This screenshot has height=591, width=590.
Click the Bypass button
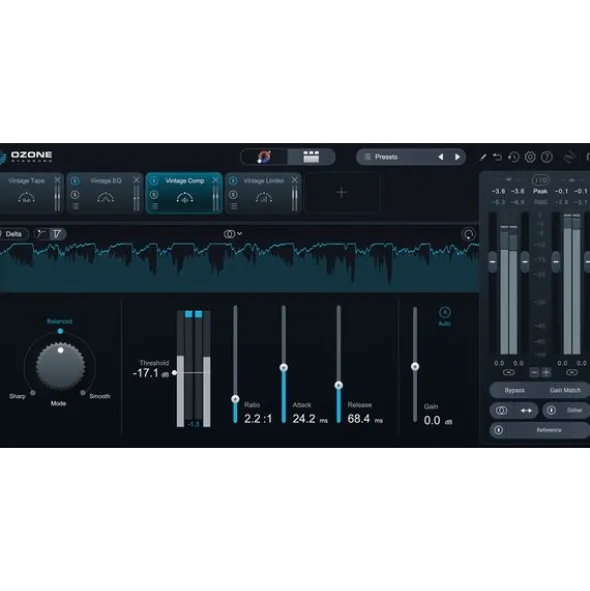(x=514, y=390)
